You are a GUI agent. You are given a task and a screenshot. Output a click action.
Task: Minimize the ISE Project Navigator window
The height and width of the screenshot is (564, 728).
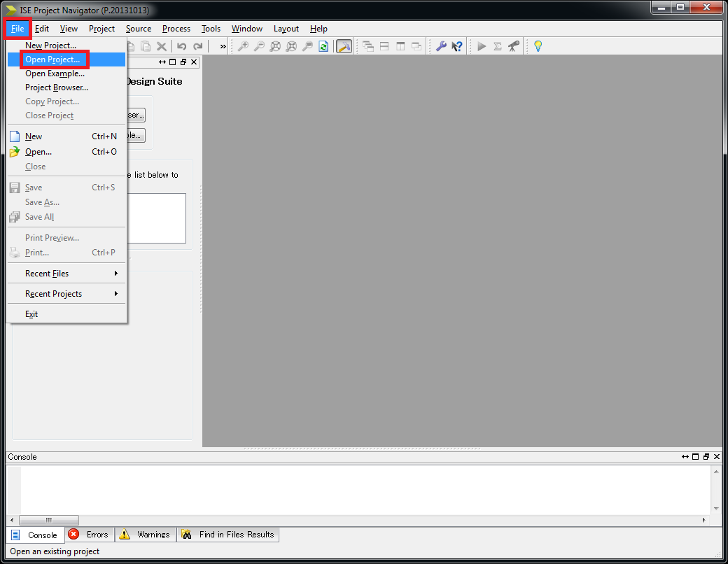[x=661, y=8]
